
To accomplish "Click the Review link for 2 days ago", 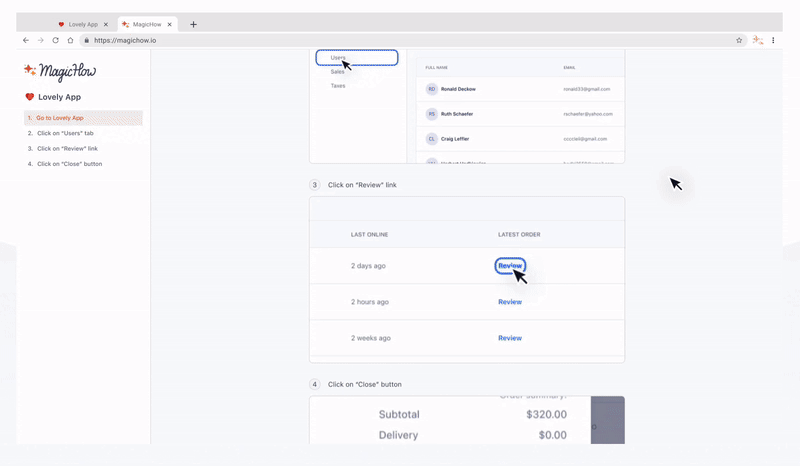I will [510, 266].
